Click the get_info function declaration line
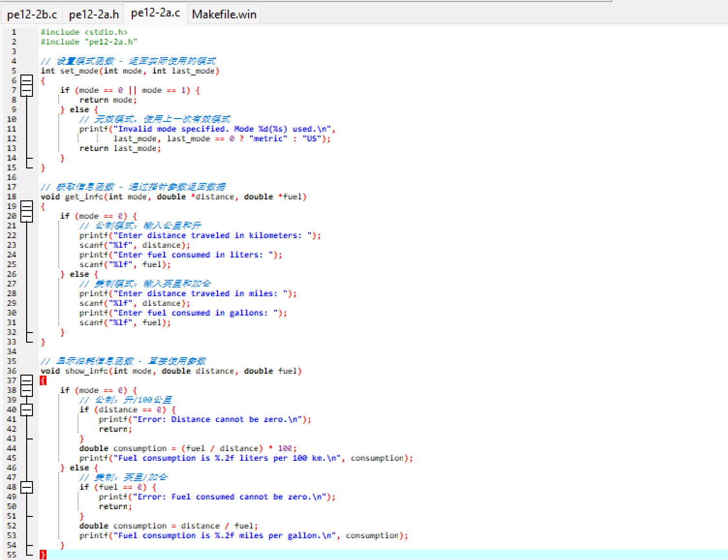Screen dimensions: 728x560 (174, 197)
